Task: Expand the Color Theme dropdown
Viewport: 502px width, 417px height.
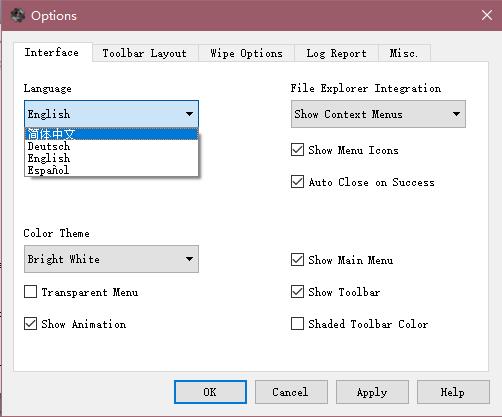Action: tap(111, 259)
